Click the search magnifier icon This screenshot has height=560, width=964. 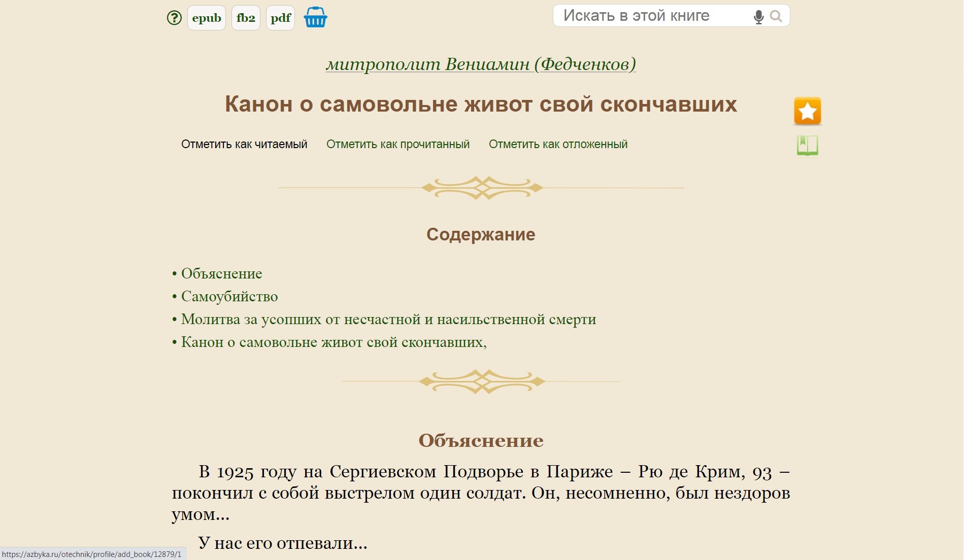776,16
